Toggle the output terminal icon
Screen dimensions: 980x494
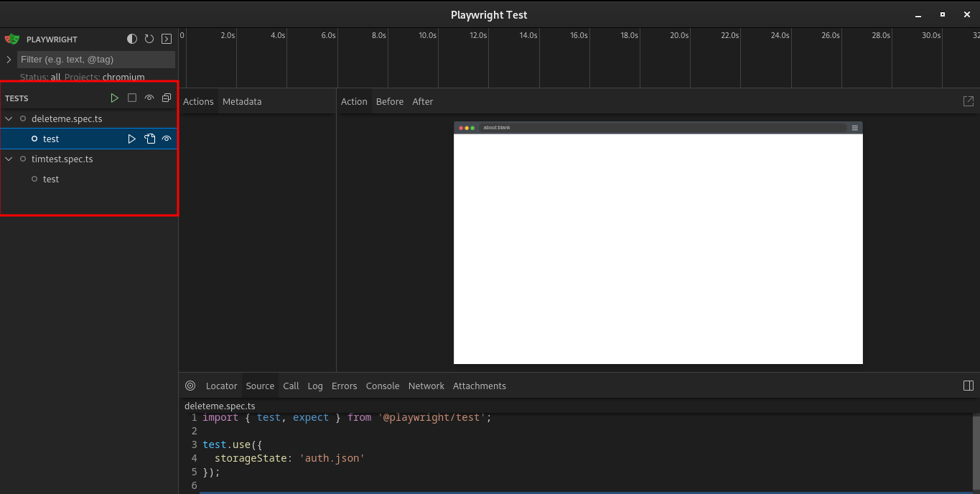click(x=167, y=39)
